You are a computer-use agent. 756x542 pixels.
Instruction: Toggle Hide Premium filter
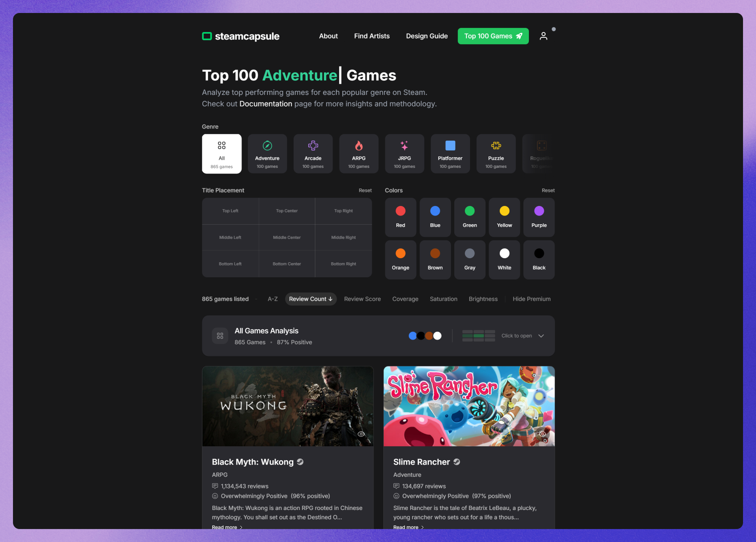pos(531,299)
